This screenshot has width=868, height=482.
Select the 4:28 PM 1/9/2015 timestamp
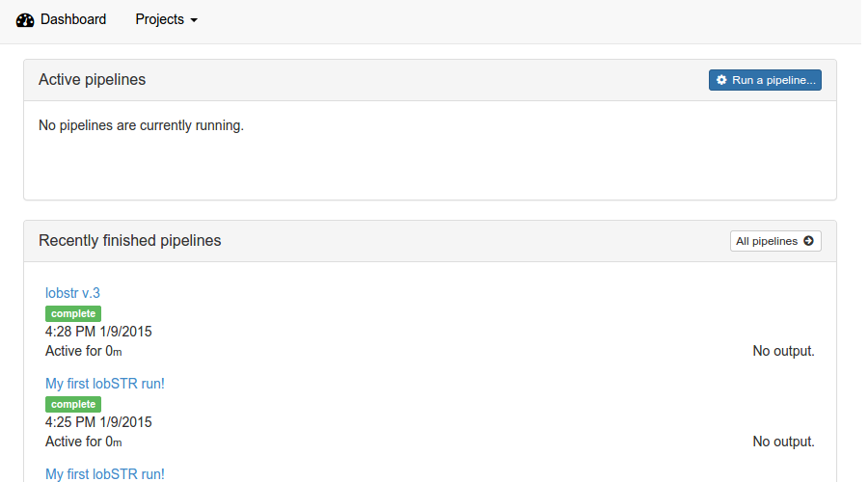click(x=98, y=332)
